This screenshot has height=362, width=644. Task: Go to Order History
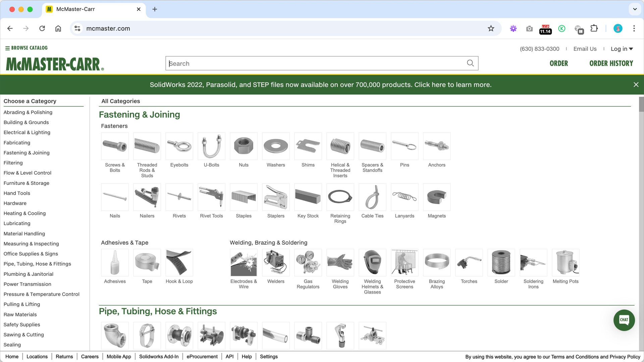pos(611,63)
